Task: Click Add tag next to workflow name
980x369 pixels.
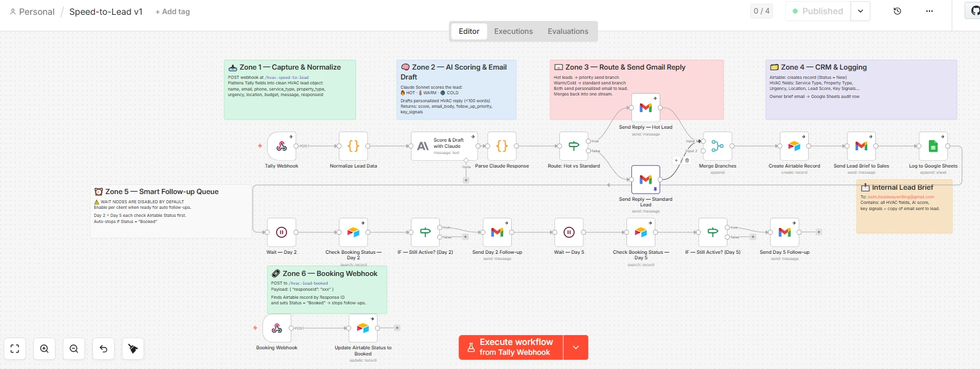Action: tap(172, 12)
